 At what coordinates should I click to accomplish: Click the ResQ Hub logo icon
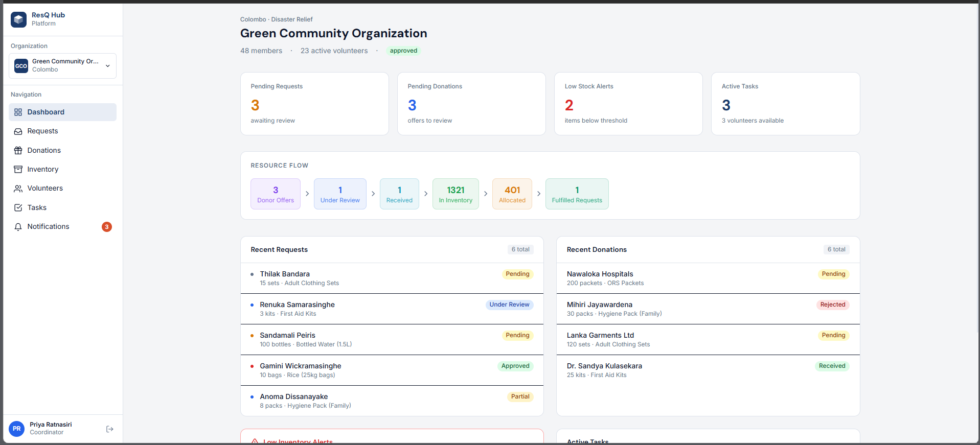19,19
